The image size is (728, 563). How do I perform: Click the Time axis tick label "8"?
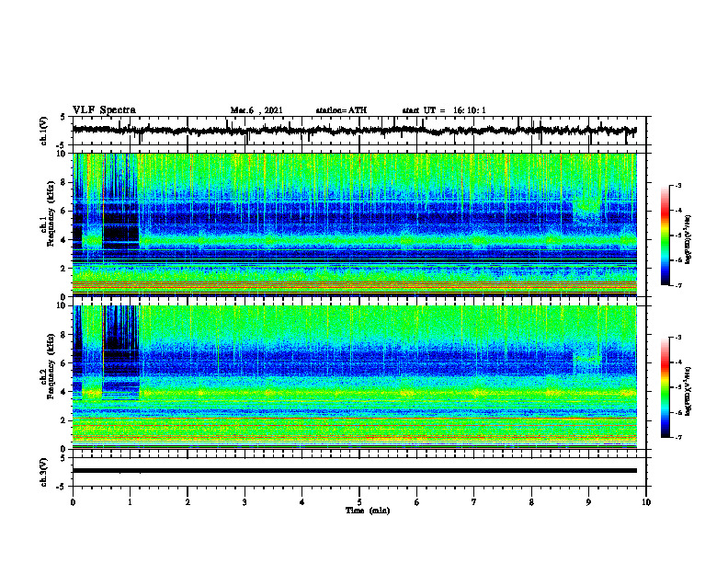pos(531,502)
